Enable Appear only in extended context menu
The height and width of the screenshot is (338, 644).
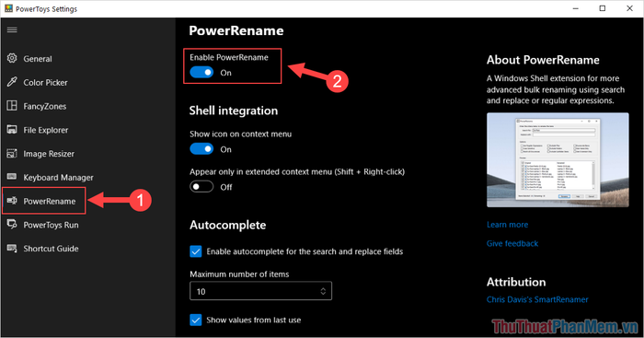coord(201,187)
